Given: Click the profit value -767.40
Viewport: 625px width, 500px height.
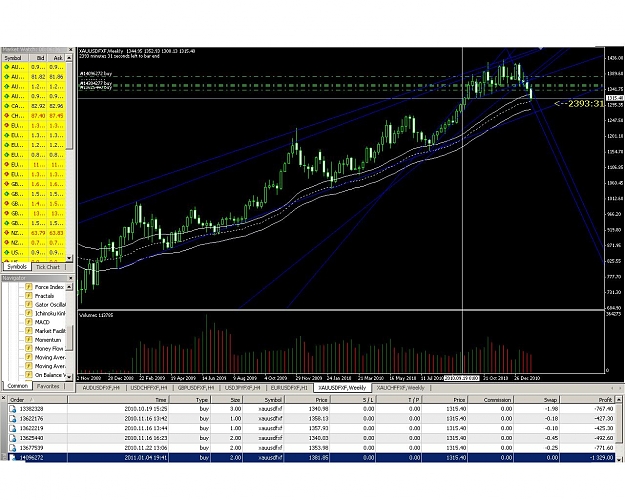Looking at the screenshot, I should 603,409.
